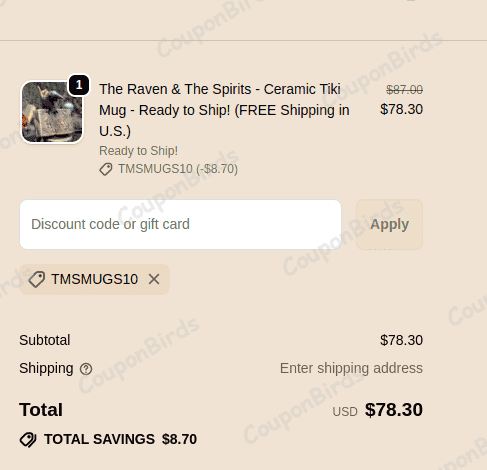The height and width of the screenshot is (470, 487).
Task: Click the Shipping label
Action: (x=46, y=368)
